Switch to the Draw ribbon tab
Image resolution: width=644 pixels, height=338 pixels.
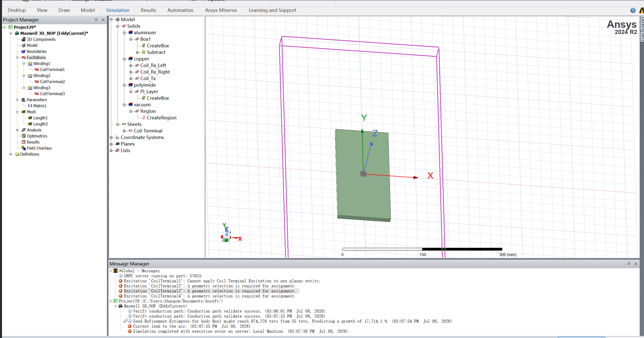pos(64,10)
